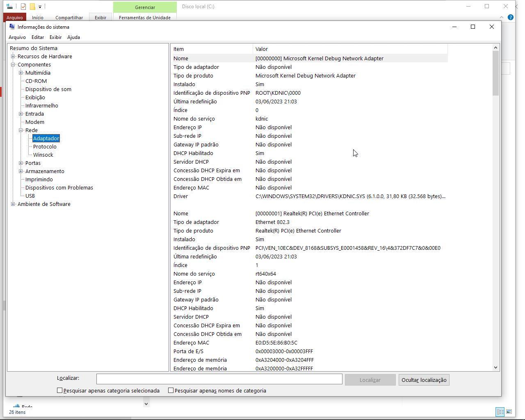Select the USB tree item
The image size is (525, 420).
(30, 196)
